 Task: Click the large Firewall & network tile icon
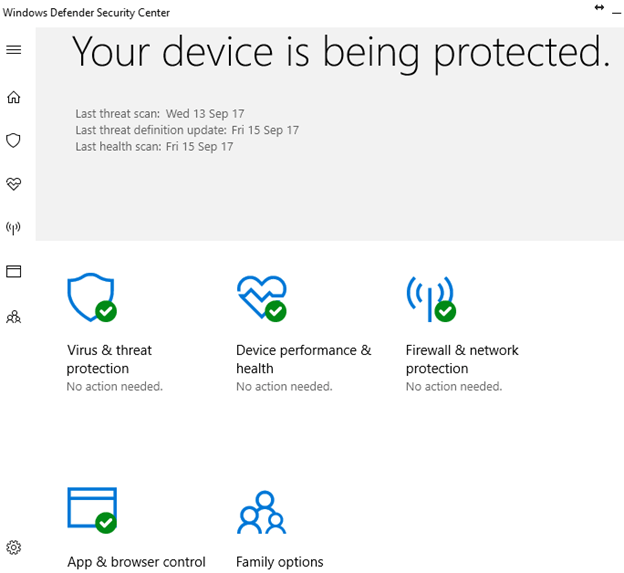pos(430,298)
